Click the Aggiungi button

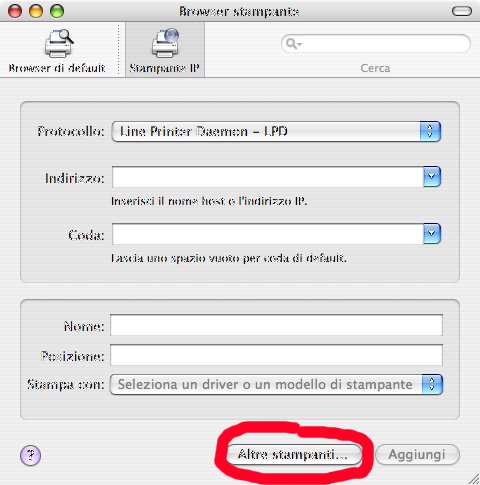(417, 454)
